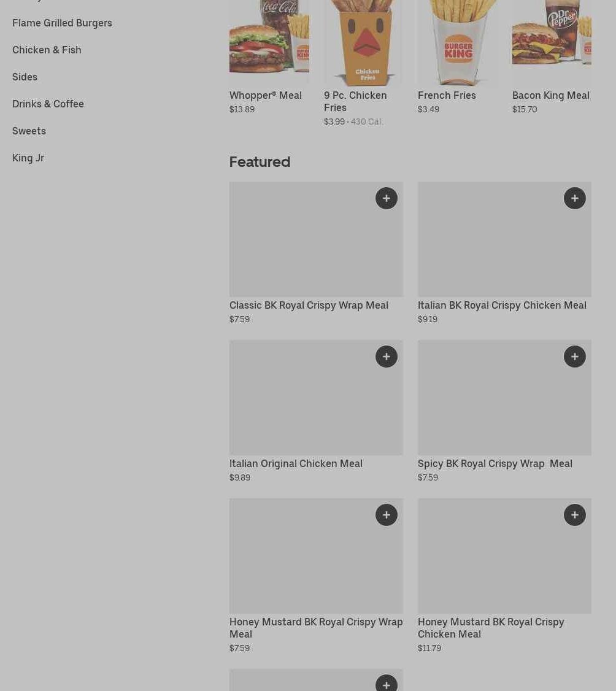Jump to Sweets category
Image resolution: width=616 pixels, height=691 pixels.
(29, 131)
